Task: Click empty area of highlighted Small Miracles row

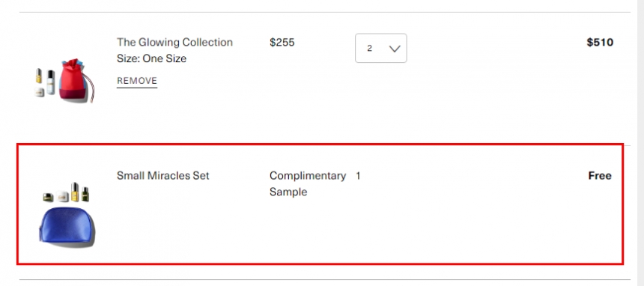Action: click(x=452, y=222)
